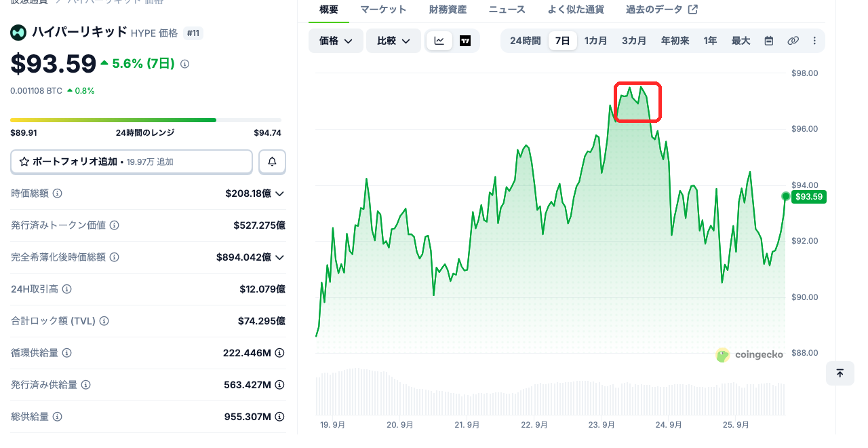Image resolution: width=868 pixels, height=448 pixels.
Task: Click the volume bars below the chart
Action: (x=551, y=392)
